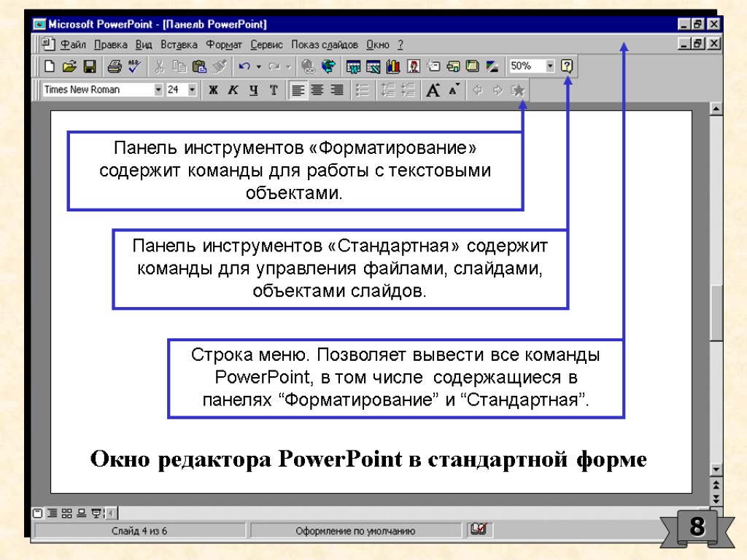
Task: Click the Print icon
Action: coord(115,66)
